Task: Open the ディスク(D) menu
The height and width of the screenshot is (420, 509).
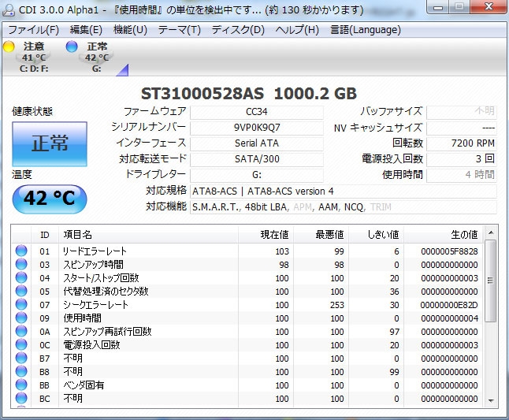Action: click(x=238, y=30)
